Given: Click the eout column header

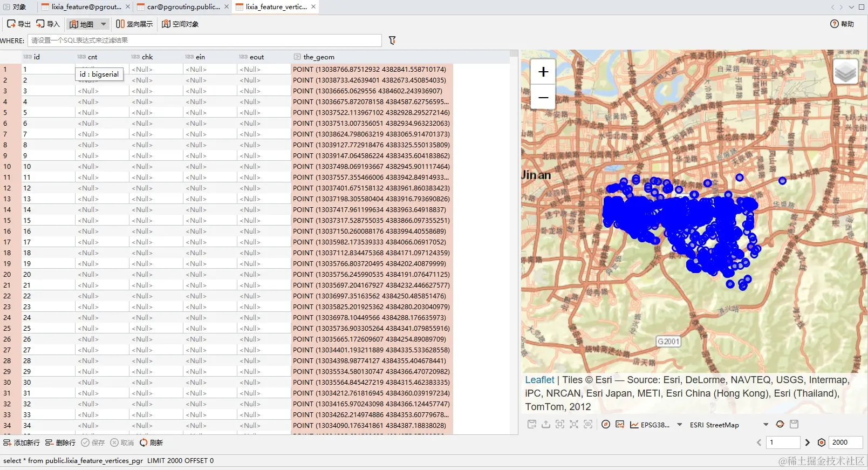Looking at the screenshot, I should tap(264, 57).
